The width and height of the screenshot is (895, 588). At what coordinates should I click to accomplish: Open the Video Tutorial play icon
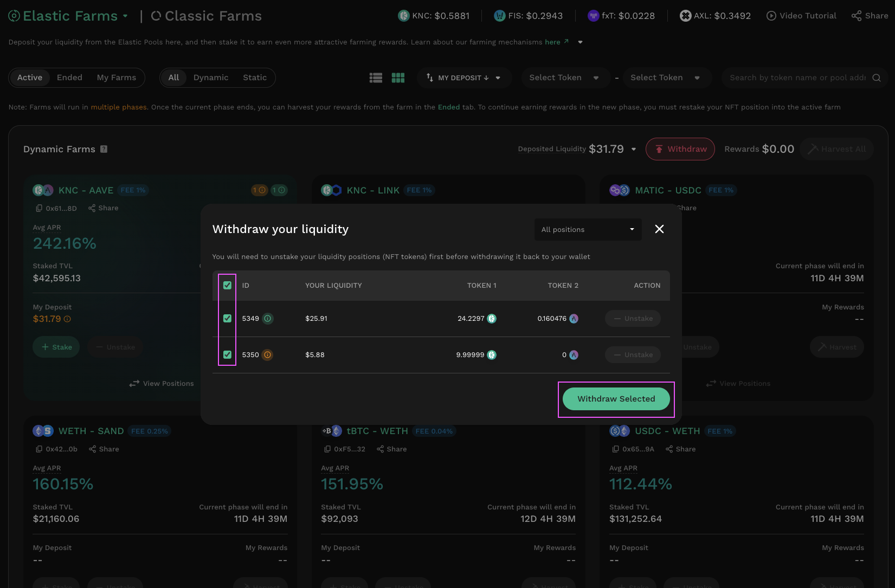(771, 16)
